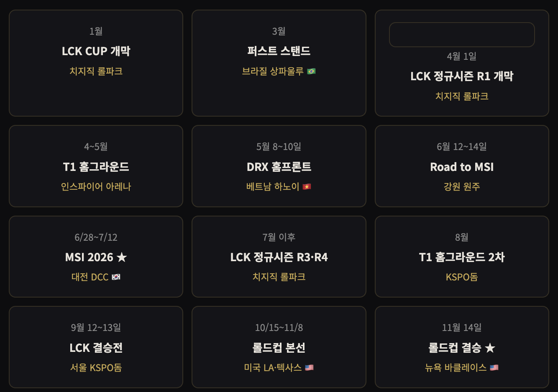The width and height of the screenshot is (558, 392).
Task: Select the LCK CUP 개막 card
Action: coord(96,63)
